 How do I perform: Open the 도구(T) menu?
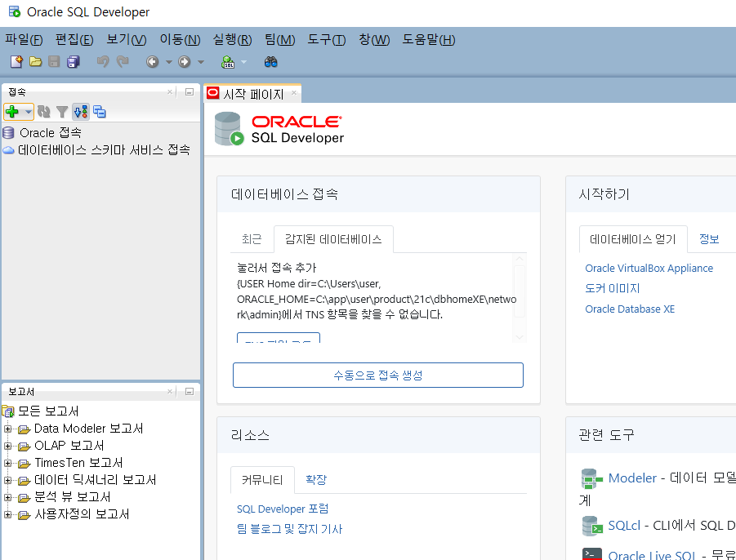(x=326, y=39)
